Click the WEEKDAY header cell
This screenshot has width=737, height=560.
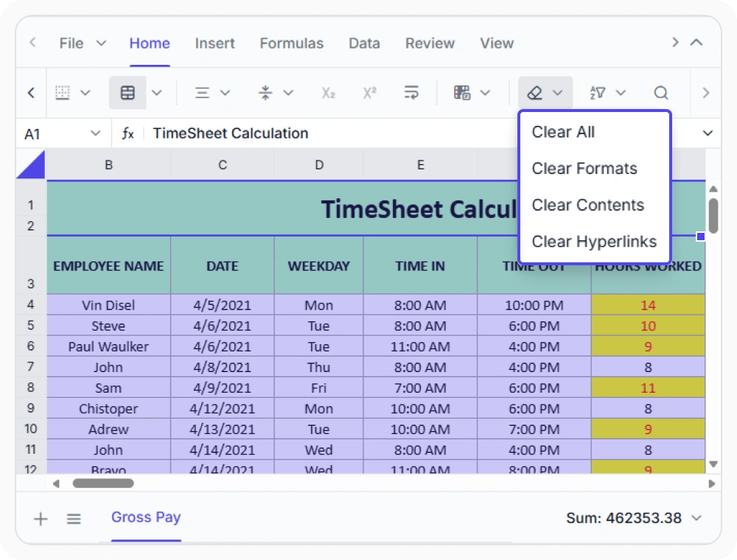click(x=319, y=265)
